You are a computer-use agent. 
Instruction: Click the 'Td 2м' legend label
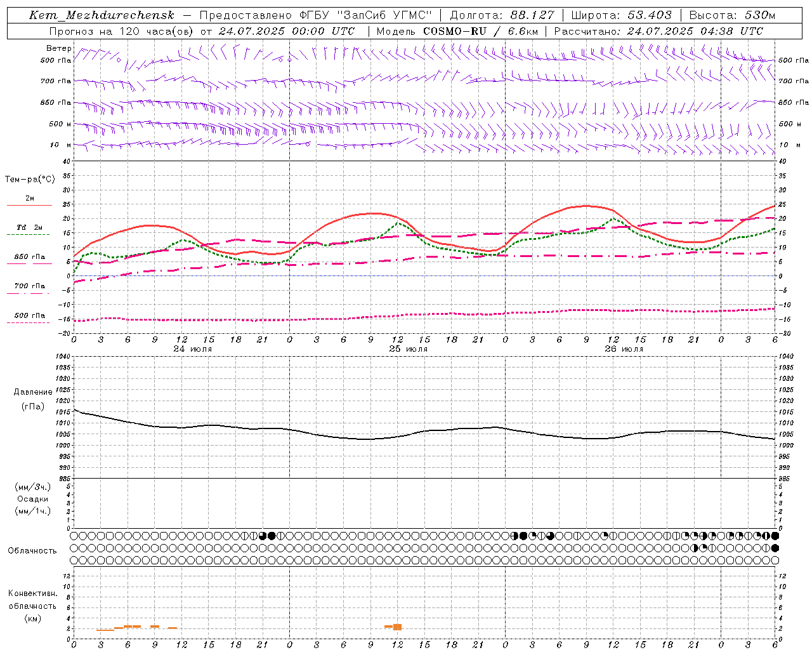point(29,227)
